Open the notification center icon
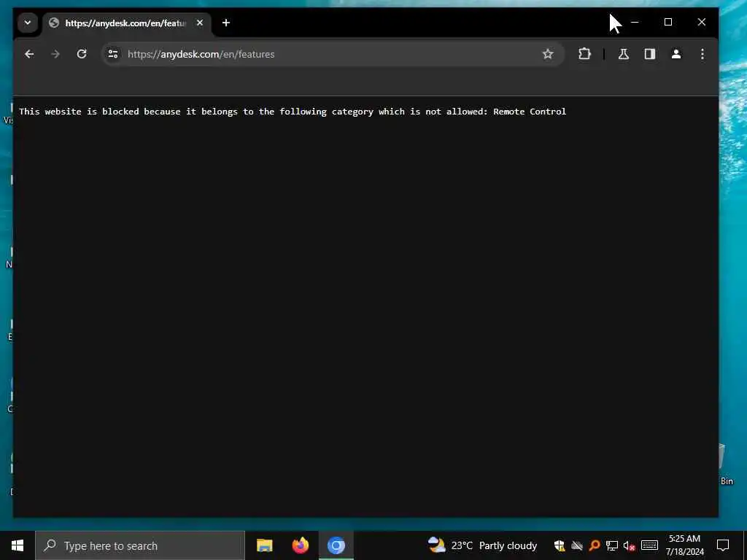Image resolution: width=747 pixels, height=560 pixels. pyautogui.click(x=723, y=545)
